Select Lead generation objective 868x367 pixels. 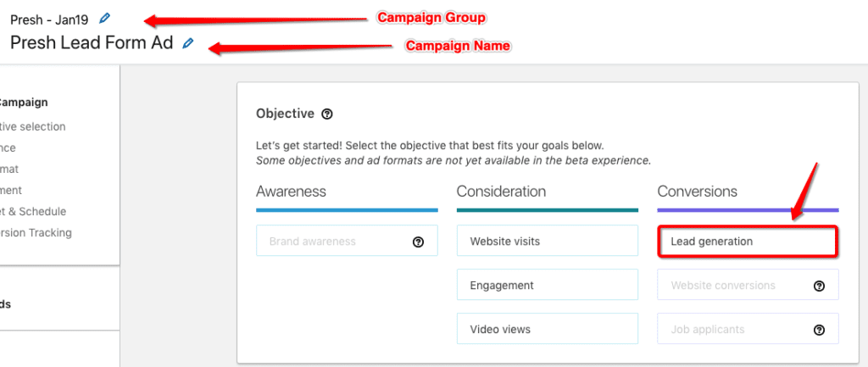point(748,242)
